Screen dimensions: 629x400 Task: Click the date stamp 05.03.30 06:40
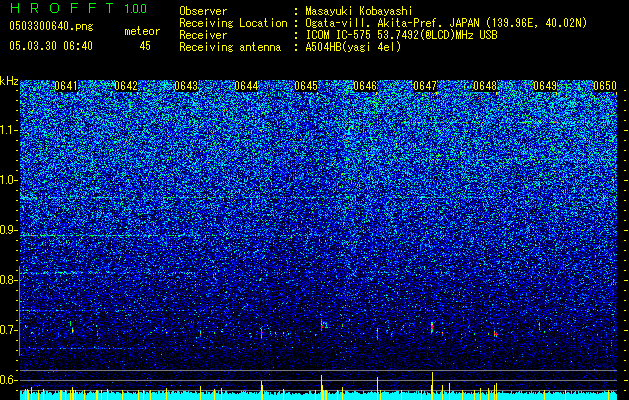pyautogui.click(x=51, y=46)
